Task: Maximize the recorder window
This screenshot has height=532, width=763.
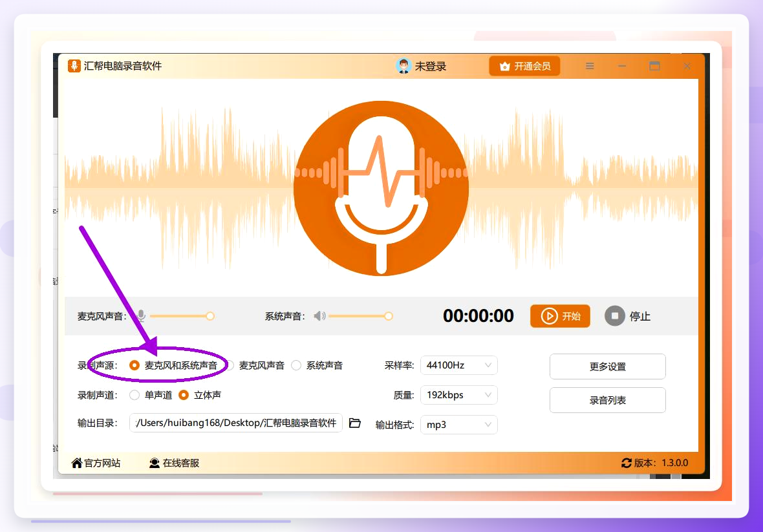Action: (654, 66)
